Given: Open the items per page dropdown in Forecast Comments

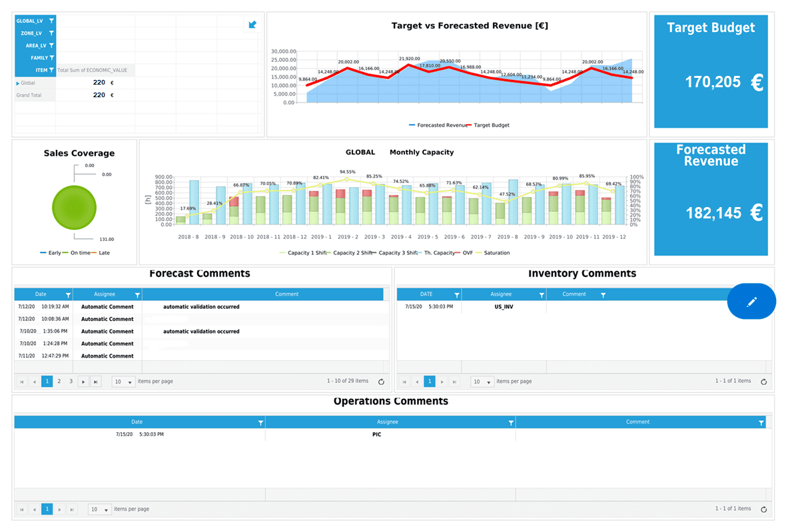Looking at the screenshot, I should click(x=123, y=381).
